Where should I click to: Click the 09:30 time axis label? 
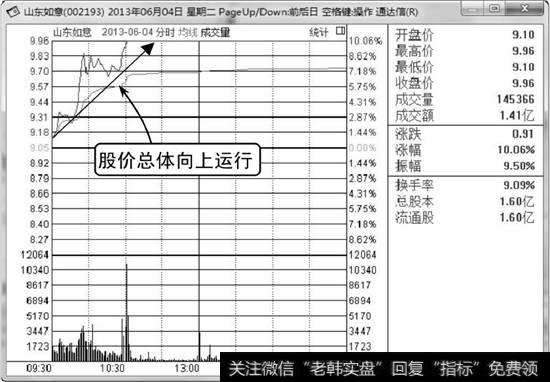pos(39,368)
